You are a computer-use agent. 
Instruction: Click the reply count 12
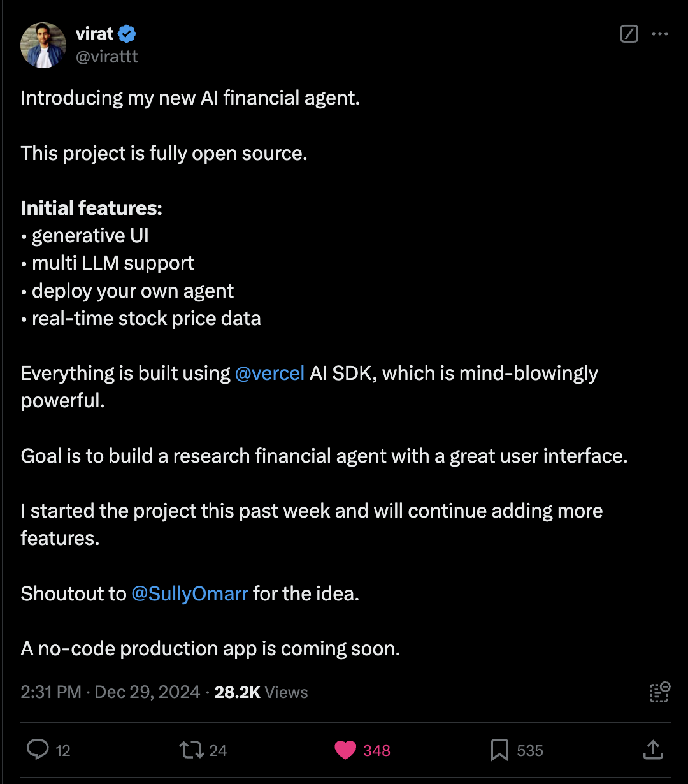[x=63, y=751]
